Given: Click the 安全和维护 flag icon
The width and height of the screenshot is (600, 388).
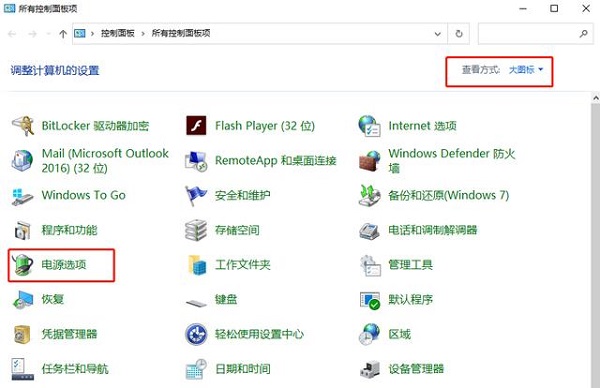Looking at the screenshot, I should point(196,196).
